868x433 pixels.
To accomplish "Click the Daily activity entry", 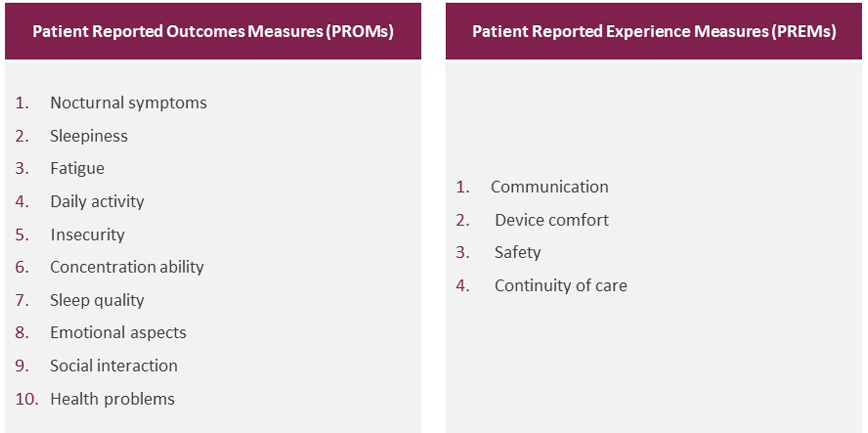I will pos(97,202).
